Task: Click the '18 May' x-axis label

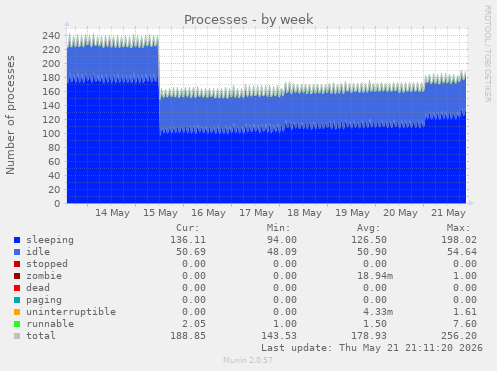Action: click(305, 213)
